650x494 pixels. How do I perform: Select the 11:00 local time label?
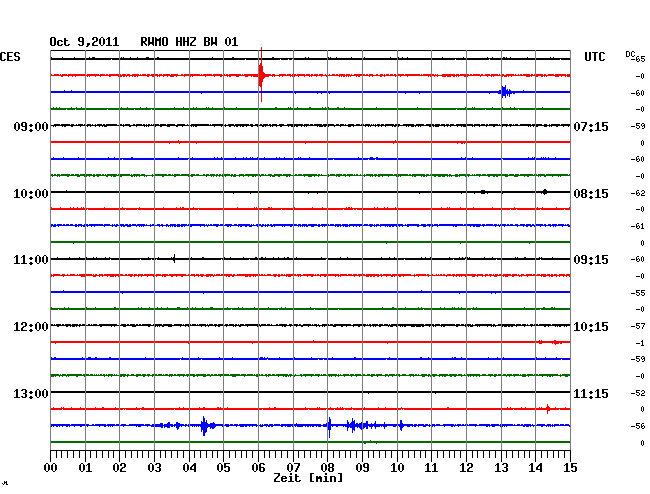tap(31, 260)
